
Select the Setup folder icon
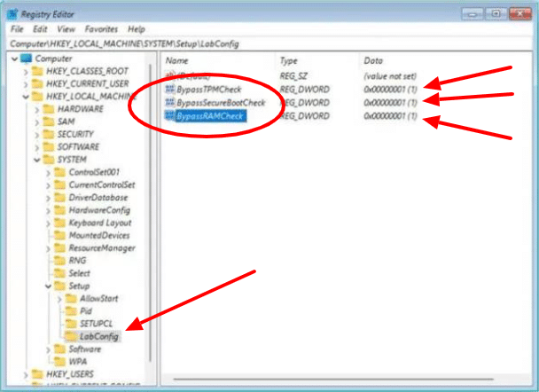(x=59, y=286)
